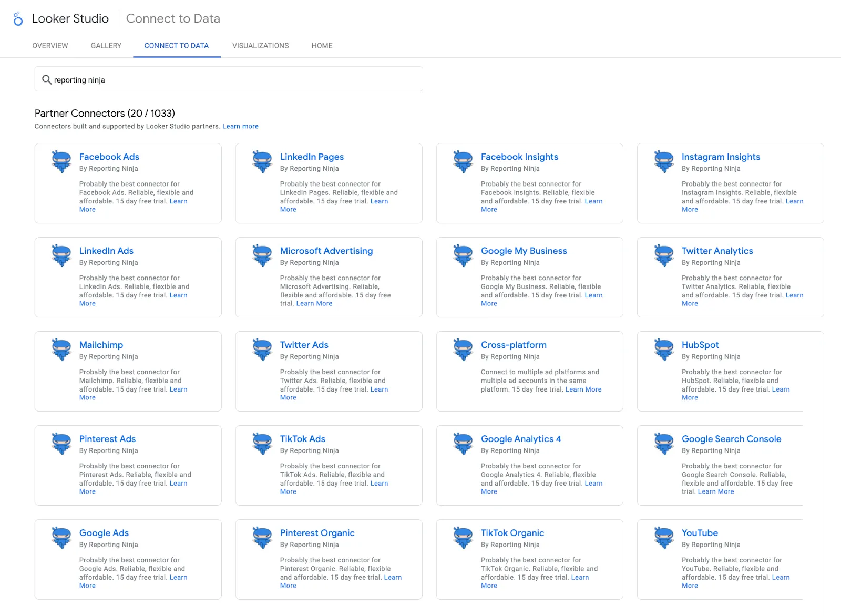Click 'Connect to Data' page header text
Viewport: 841px width, 616px height.
click(173, 18)
